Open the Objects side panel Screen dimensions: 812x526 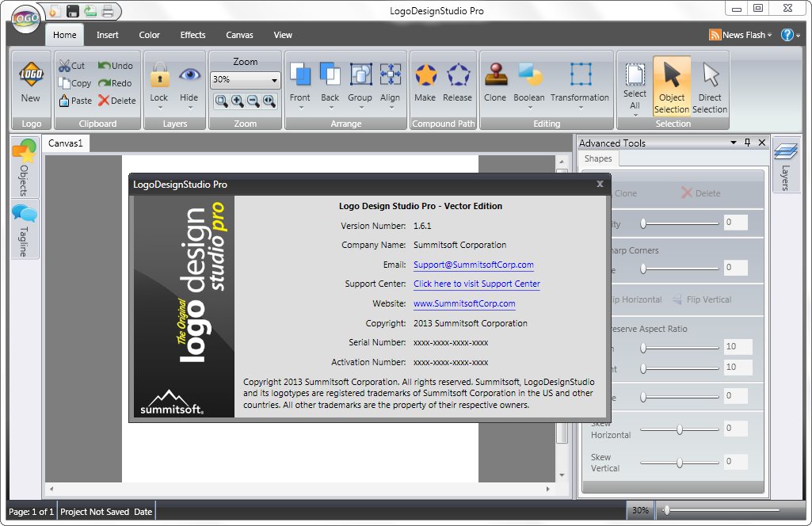[x=25, y=167]
